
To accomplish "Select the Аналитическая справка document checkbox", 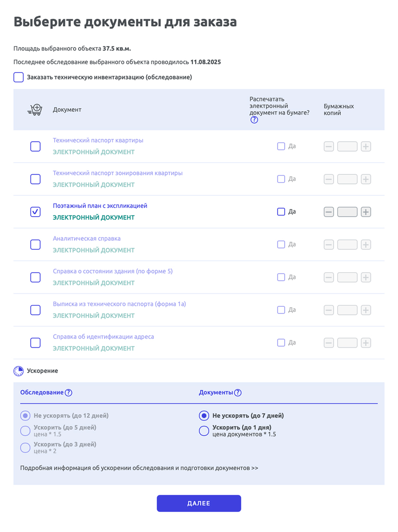I will (35, 245).
